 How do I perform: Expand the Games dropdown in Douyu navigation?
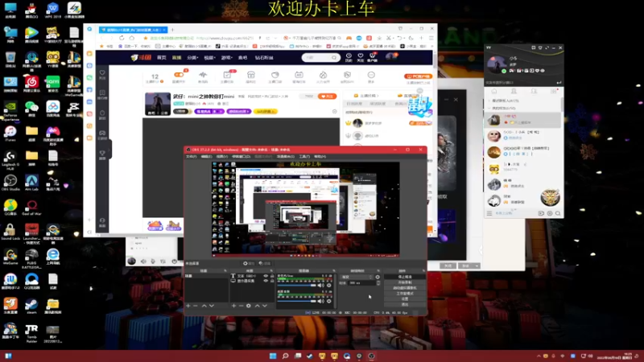tap(227, 58)
